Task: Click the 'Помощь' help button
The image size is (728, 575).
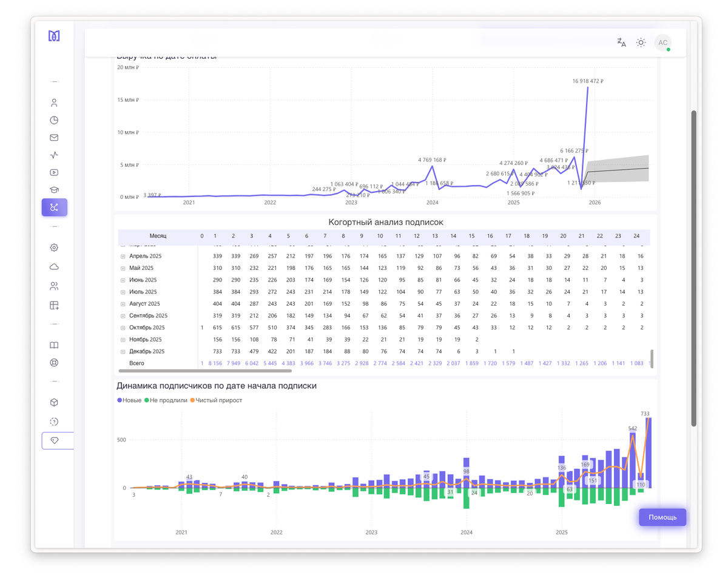Action: click(662, 517)
